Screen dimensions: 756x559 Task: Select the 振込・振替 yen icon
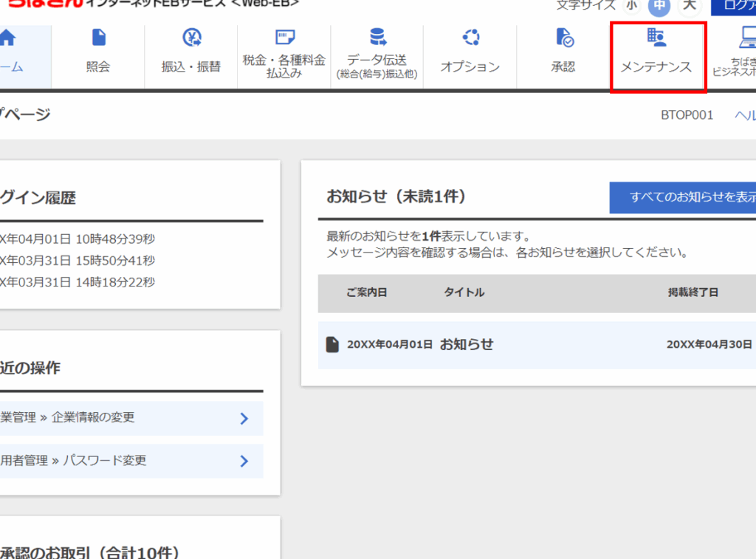click(191, 38)
